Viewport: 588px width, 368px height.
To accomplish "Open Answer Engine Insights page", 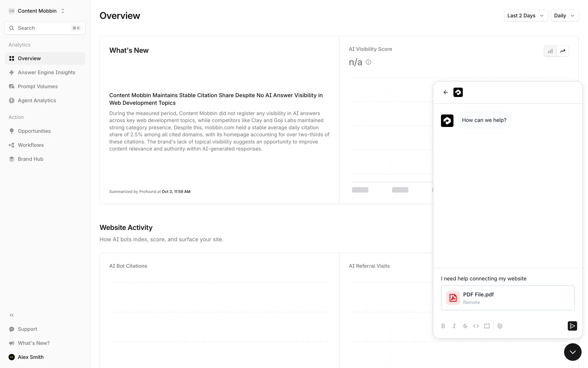I will 46,72.
